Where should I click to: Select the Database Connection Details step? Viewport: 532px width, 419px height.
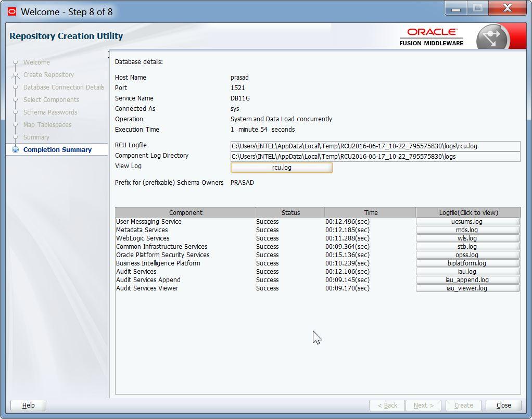(64, 87)
